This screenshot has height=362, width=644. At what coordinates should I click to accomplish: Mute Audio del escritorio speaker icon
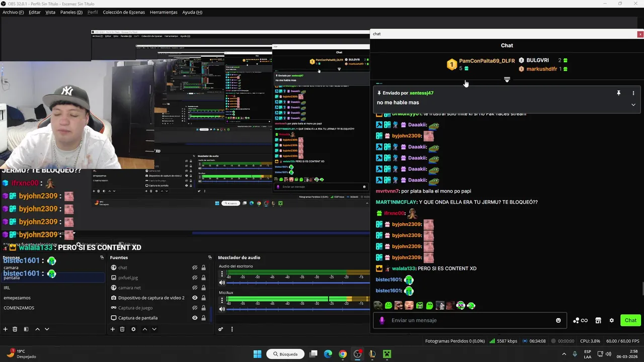coord(222,283)
